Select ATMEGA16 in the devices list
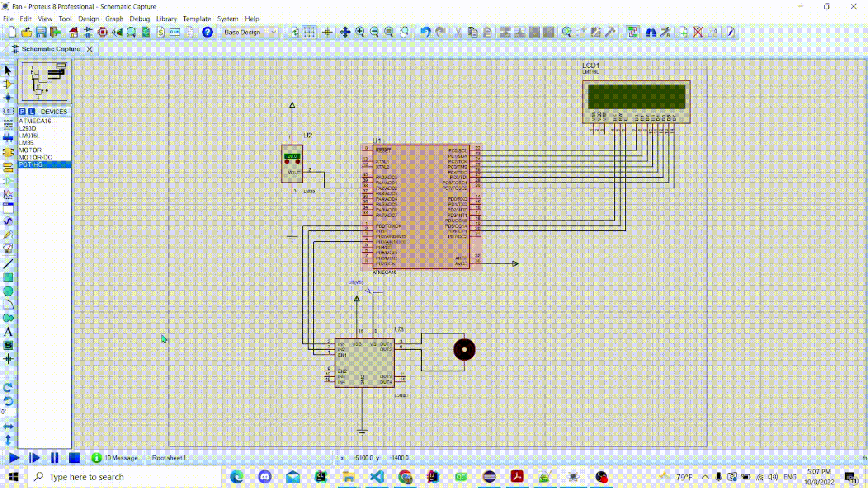 point(35,121)
